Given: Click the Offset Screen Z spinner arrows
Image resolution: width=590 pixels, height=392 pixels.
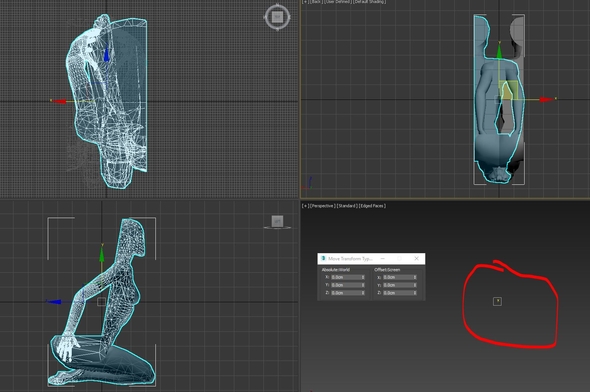Looking at the screenshot, I should point(415,293).
